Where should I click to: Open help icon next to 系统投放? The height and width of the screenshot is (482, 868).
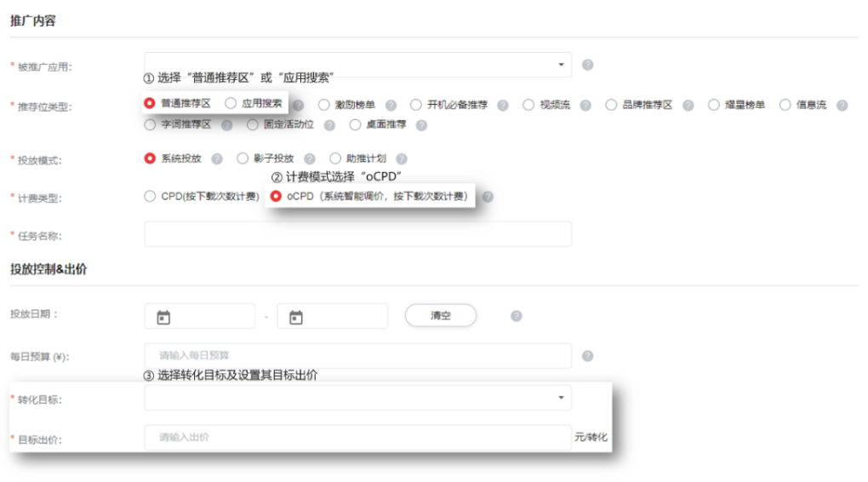click(217, 159)
